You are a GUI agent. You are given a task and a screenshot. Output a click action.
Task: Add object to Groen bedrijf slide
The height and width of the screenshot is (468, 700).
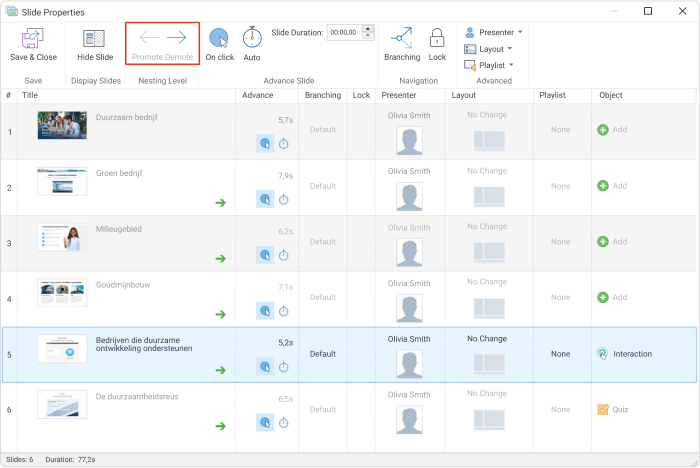click(x=612, y=186)
